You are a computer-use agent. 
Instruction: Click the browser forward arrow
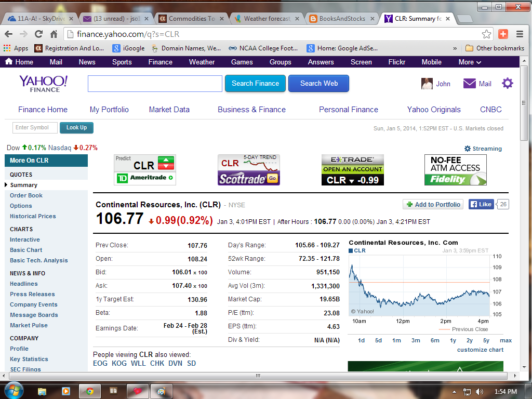coord(23,34)
